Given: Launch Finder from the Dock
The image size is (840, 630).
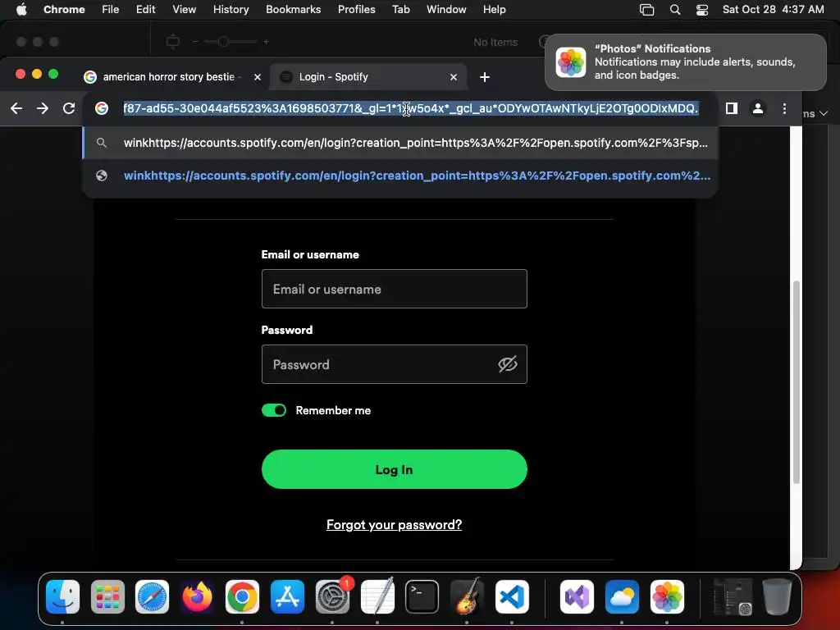Looking at the screenshot, I should pos(62,597).
